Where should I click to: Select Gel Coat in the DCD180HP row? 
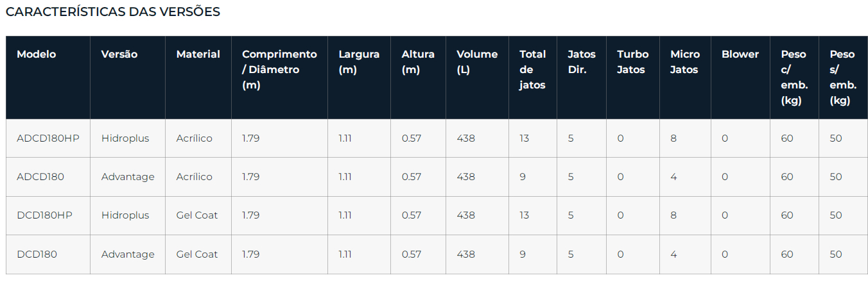tap(197, 215)
